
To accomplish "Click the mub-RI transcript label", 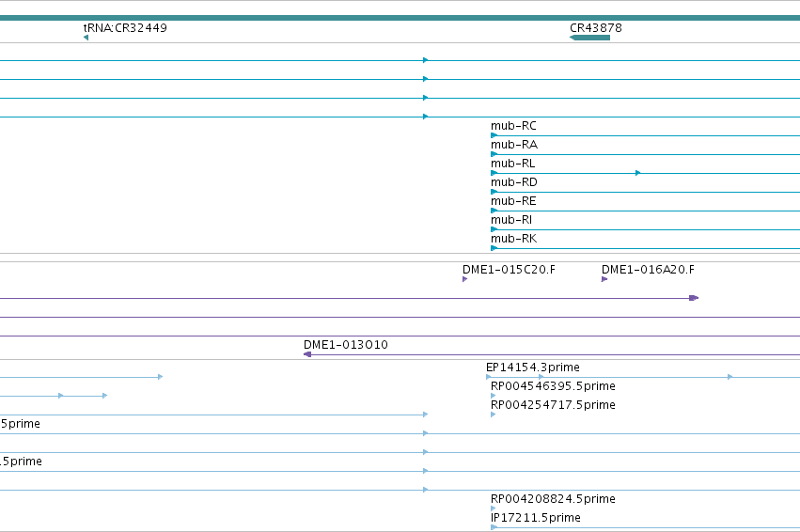I will [x=511, y=220].
